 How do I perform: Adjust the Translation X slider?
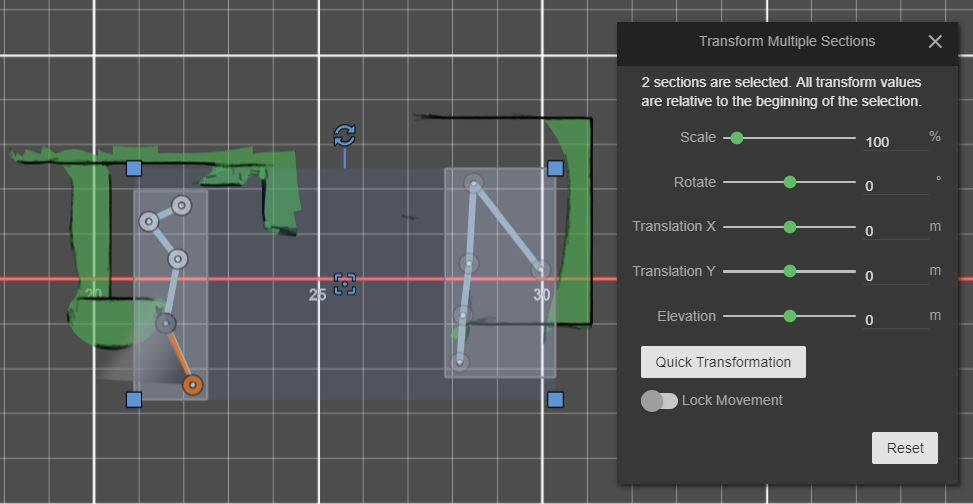[x=789, y=227]
